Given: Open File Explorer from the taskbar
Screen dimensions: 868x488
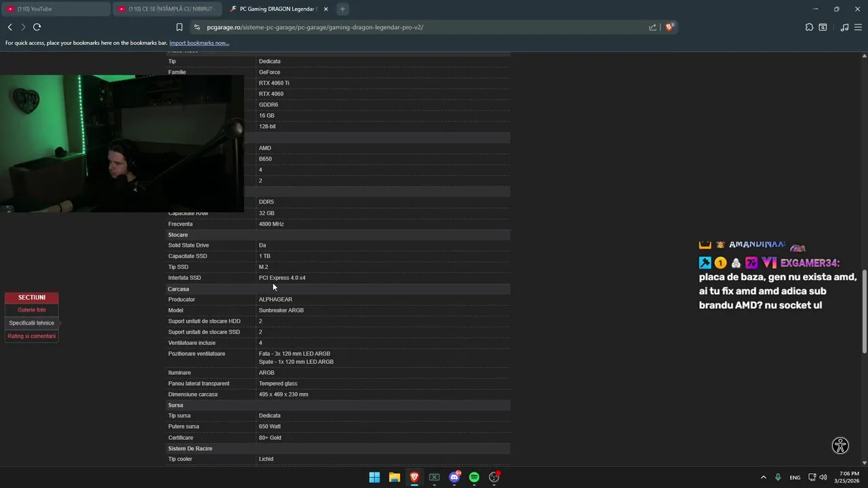Looking at the screenshot, I should pyautogui.click(x=394, y=477).
